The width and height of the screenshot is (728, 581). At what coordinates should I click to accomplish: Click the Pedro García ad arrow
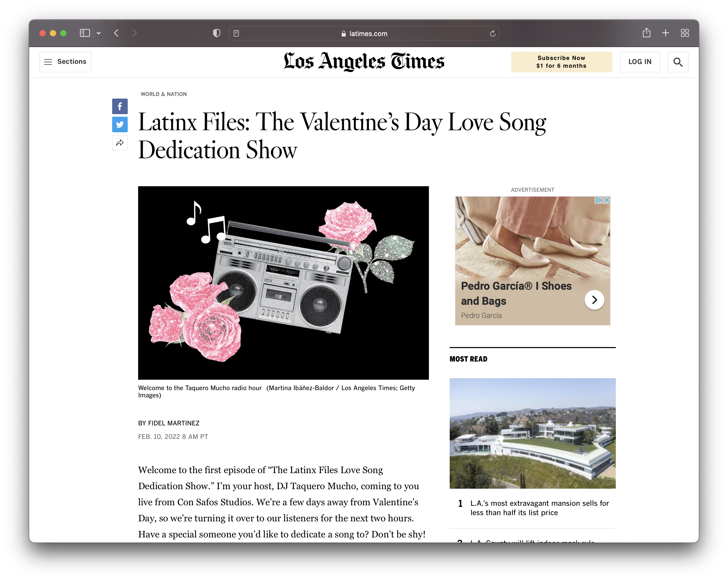594,300
